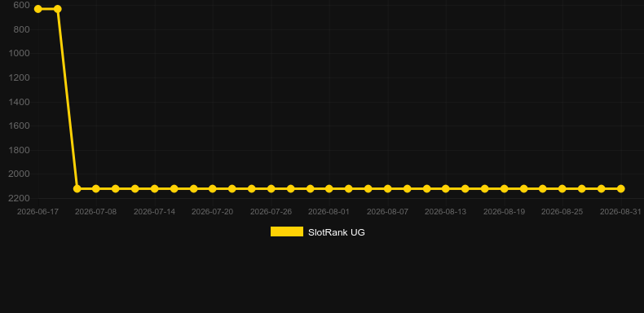Select the data point above 2026-07-14
Viewport: 644px width, 313px height.
(154, 188)
